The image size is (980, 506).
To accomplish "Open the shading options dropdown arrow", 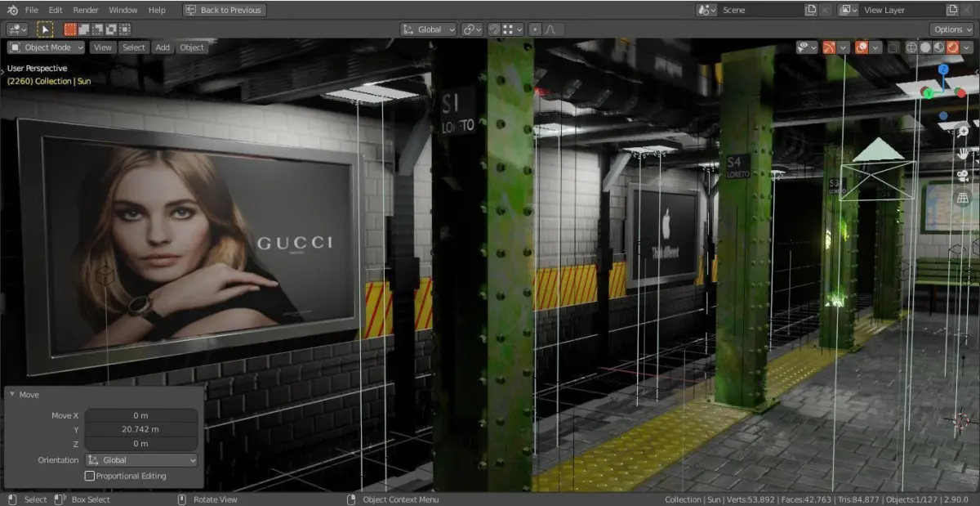I will coord(967,47).
